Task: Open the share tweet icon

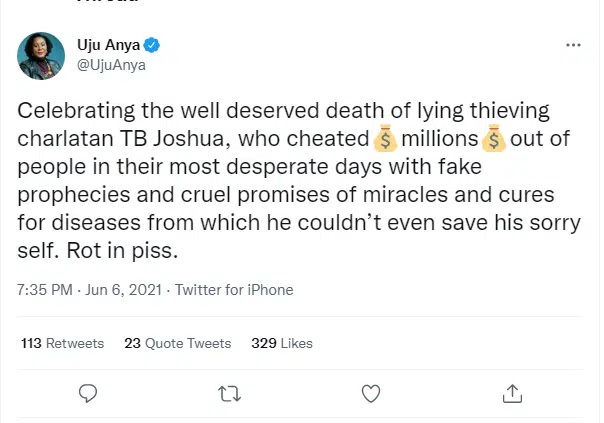Action: [511, 391]
